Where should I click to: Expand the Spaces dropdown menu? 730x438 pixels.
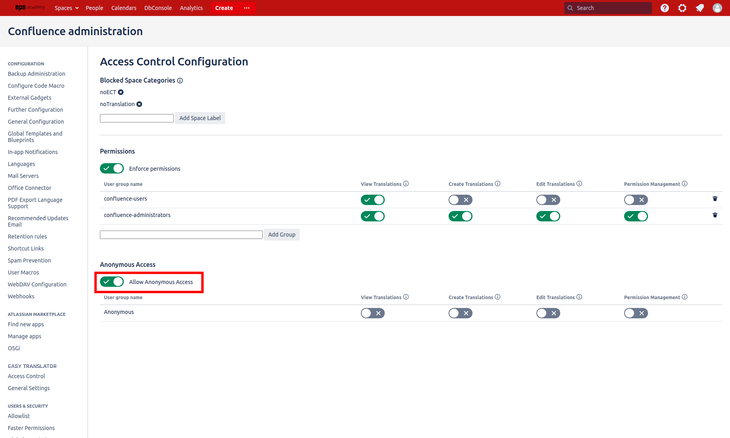[x=67, y=8]
